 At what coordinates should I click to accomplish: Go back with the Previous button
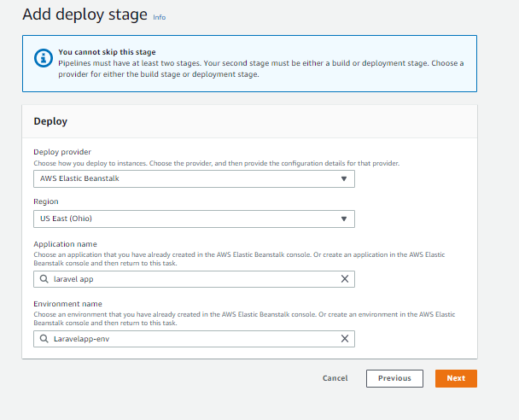[x=394, y=378]
